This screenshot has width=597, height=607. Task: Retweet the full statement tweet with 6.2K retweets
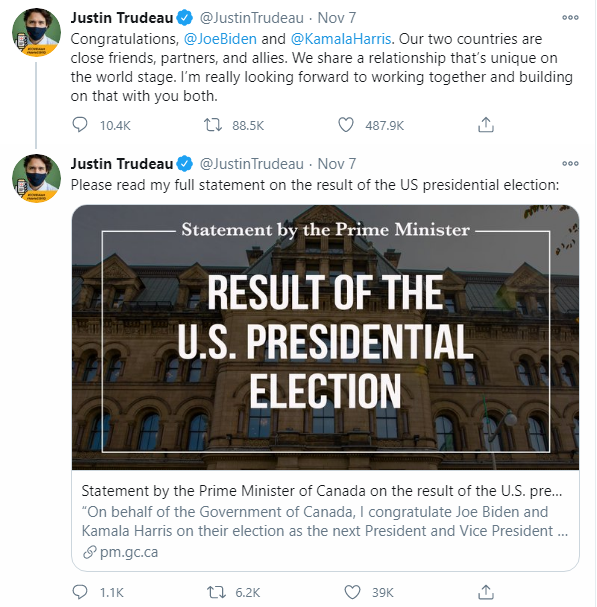215,592
